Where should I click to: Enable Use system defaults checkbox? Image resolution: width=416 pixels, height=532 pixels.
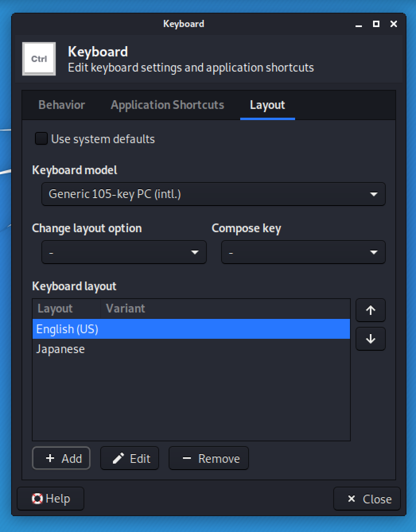point(41,139)
